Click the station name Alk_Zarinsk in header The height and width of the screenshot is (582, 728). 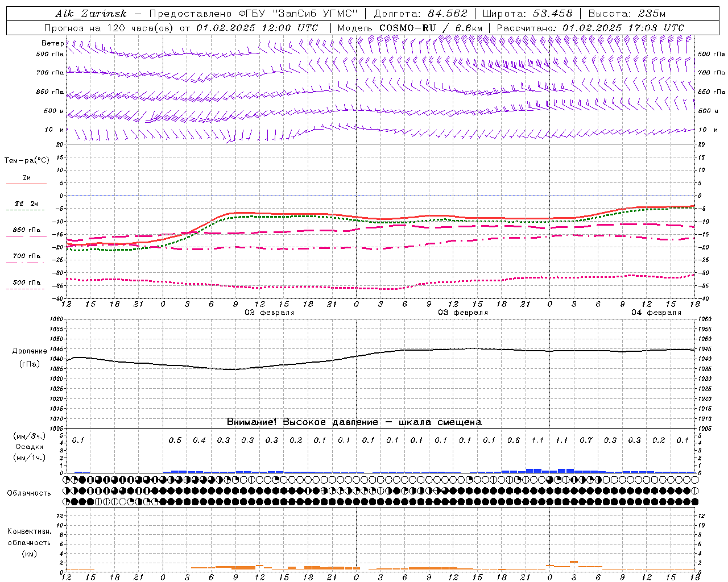pos(90,14)
